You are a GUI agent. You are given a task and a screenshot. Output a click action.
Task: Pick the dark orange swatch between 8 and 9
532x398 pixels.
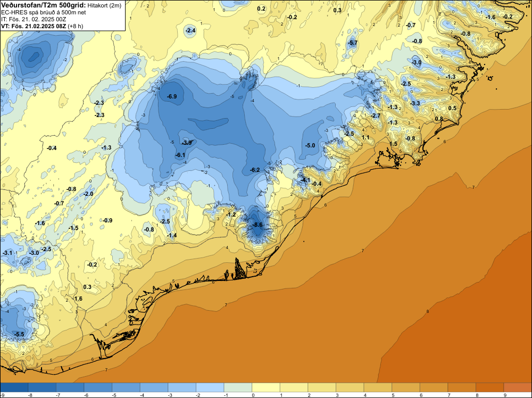[x=489, y=387]
